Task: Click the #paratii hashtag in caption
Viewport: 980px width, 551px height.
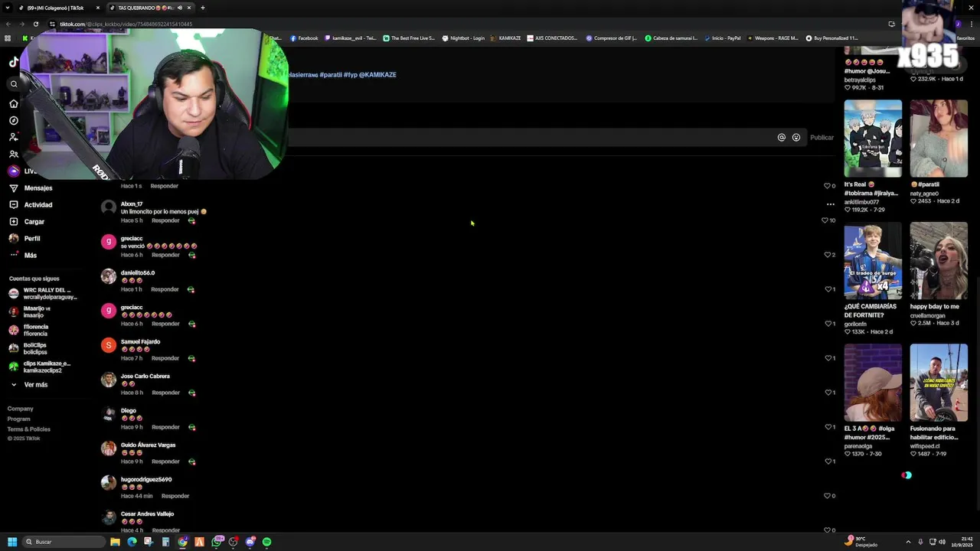Action: [x=331, y=74]
